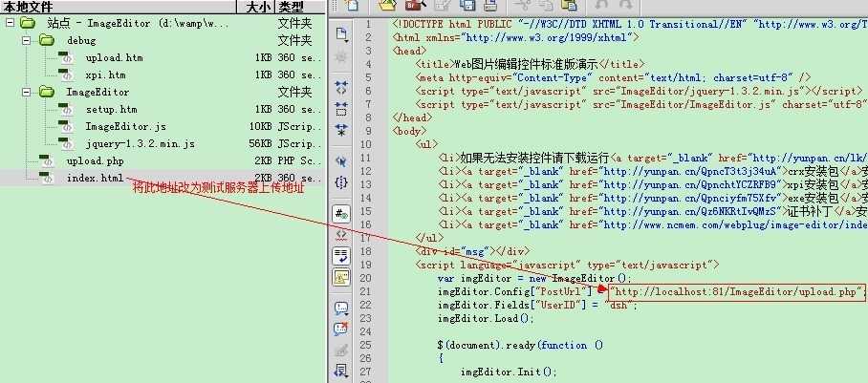
Task: Select setup.htm in the file tree
Action: click(x=111, y=110)
